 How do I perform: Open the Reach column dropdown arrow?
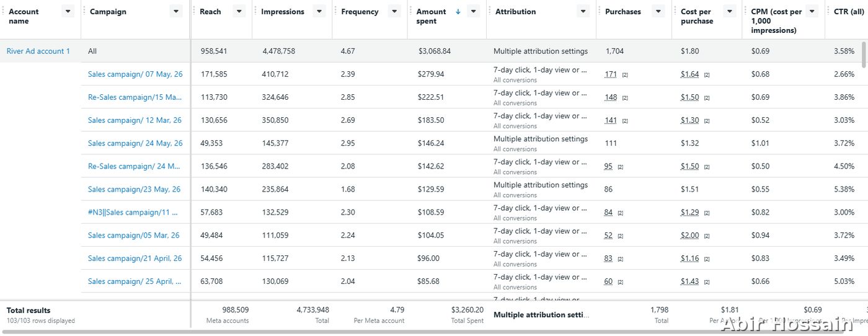pyautogui.click(x=239, y=11)
